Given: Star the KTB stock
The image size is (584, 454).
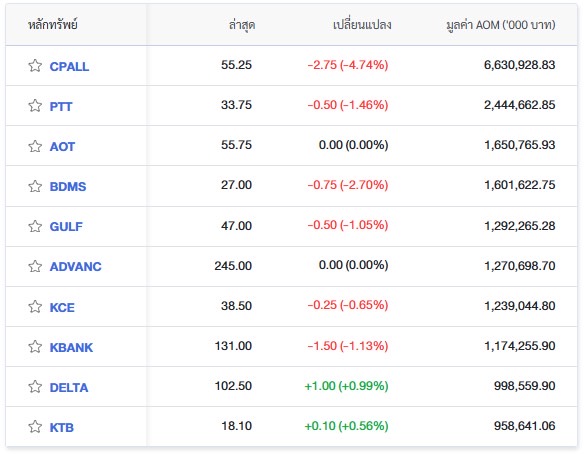Looking at the screenshot, I should [35, 426].
